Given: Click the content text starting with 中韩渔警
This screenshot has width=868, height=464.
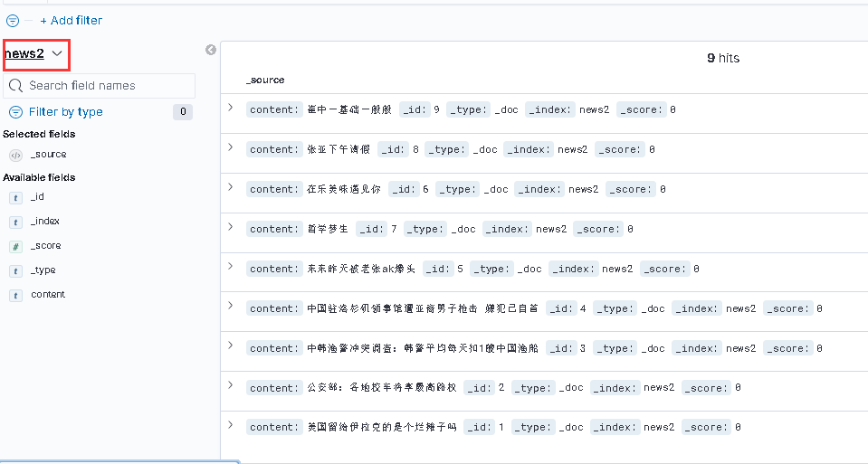Looking at the screenshot, I should (423, 348).
